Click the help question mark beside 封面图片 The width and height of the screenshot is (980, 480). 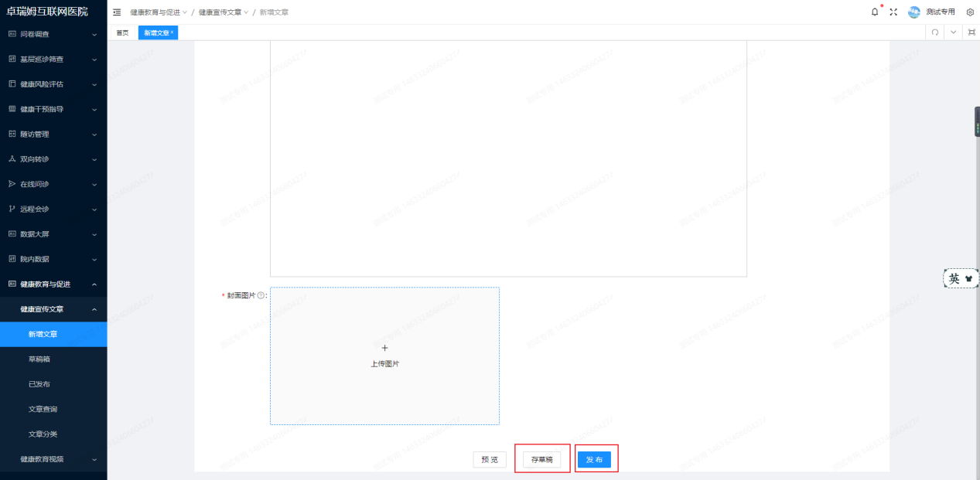click(x=261, y=295)
